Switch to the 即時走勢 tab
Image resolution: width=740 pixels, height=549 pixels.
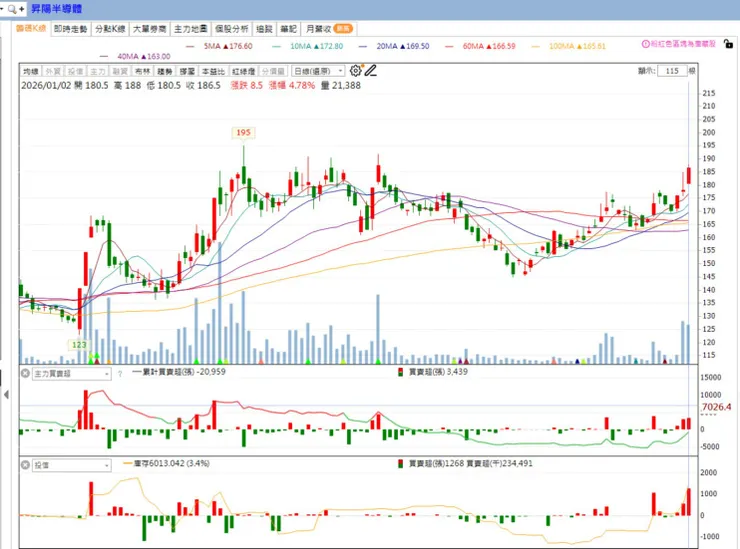click(x=70, y=29)
